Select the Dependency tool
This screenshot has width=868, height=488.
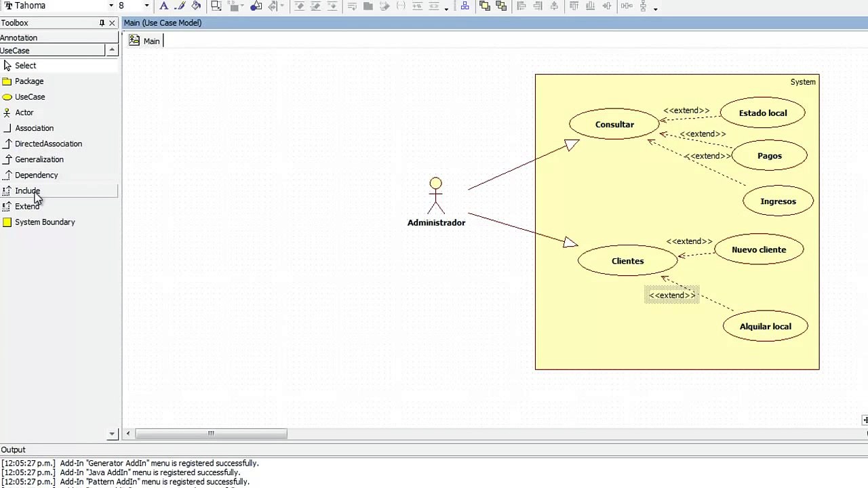click(59, 175)
